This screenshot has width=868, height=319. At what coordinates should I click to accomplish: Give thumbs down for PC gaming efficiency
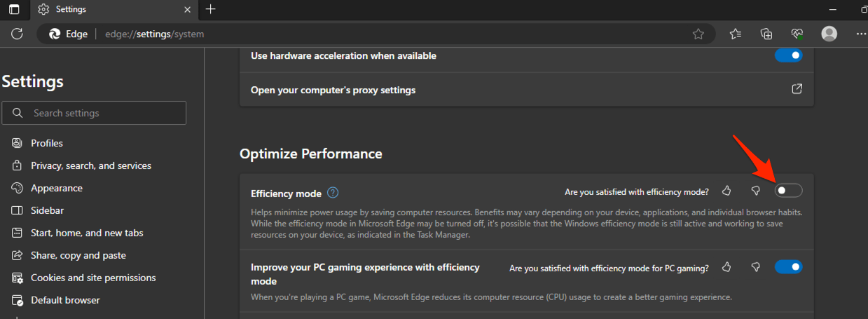tap(755, 267)
